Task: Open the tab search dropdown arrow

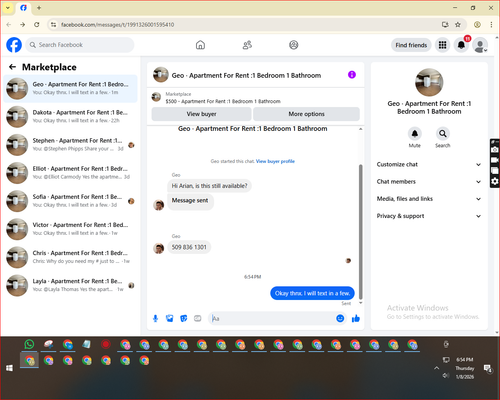Action: pos(8,8)
